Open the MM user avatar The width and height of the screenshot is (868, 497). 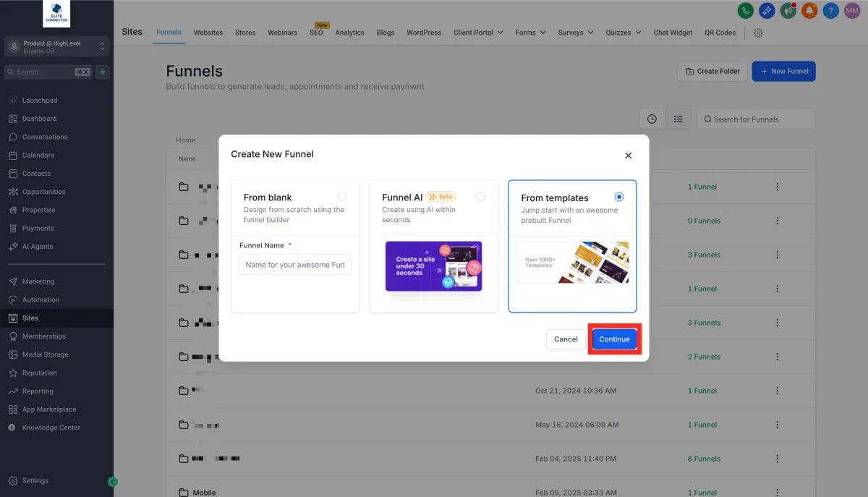[852, 11]
